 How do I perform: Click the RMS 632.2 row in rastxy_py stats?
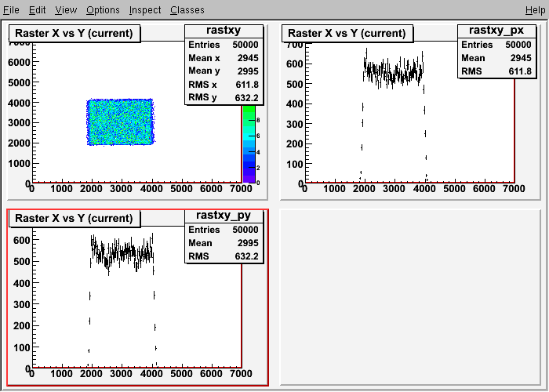[224, 256]
